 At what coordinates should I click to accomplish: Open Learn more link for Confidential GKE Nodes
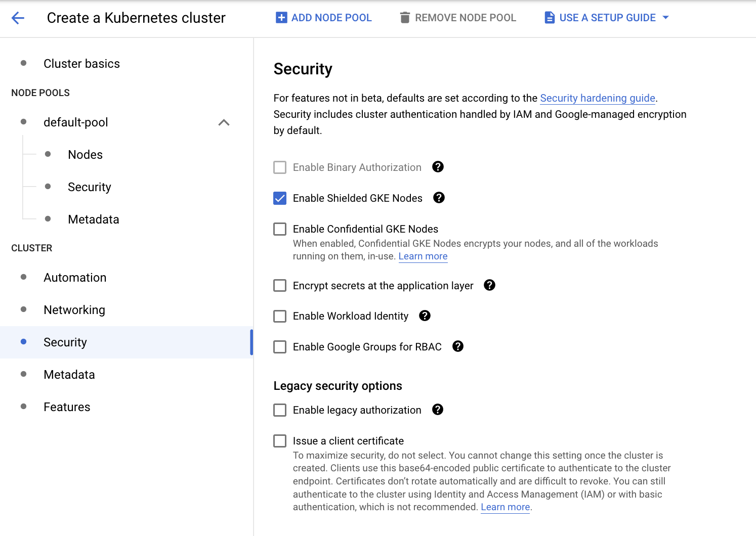pos(423,256)
